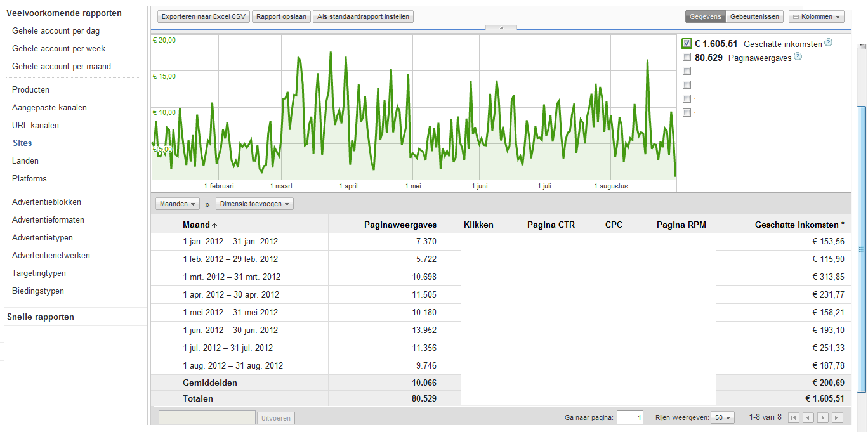Click the Uitvoeren button
Viewport: 868px width, 432px height.
(276, 418)
